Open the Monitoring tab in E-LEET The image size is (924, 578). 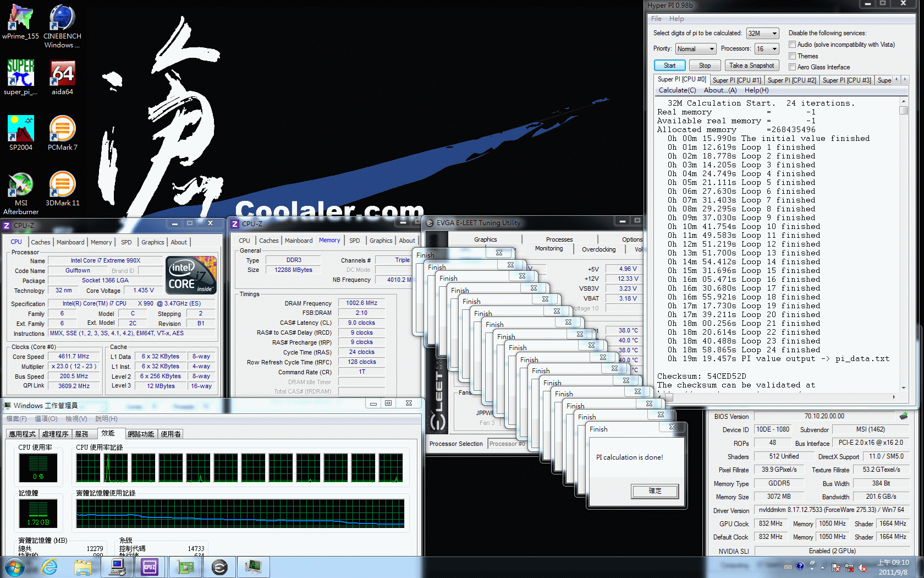tap(549, 249)
